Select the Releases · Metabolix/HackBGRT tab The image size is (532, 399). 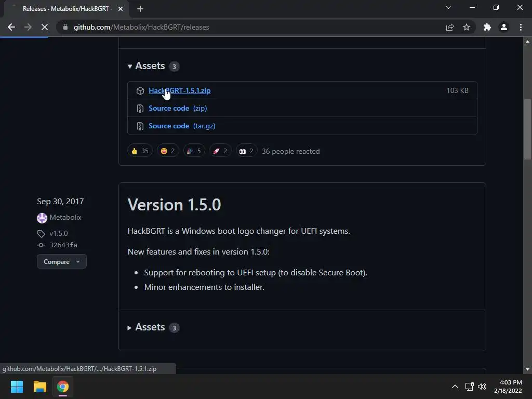coord(66,9)
